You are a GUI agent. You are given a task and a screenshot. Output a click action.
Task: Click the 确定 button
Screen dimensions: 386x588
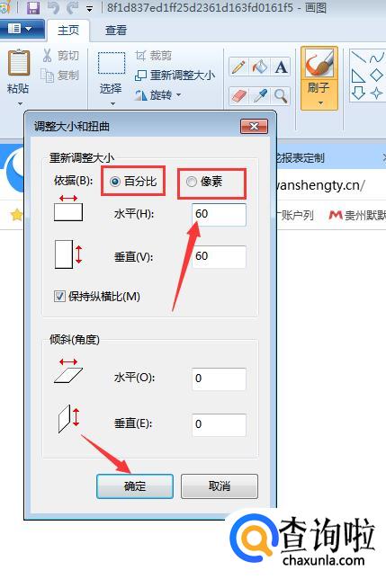[x=135, y=486]
